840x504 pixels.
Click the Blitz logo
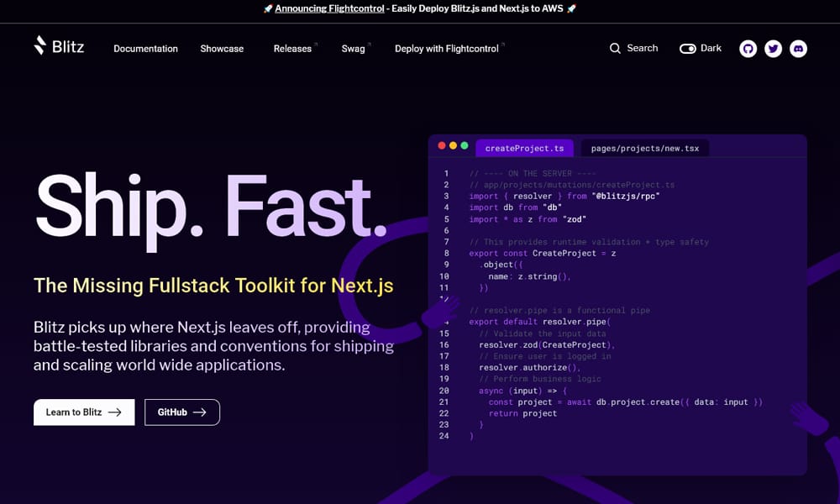(59, 46)
